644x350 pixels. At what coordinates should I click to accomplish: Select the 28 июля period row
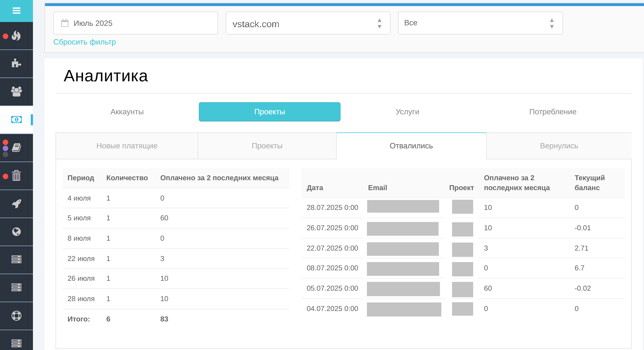tap(176, 299)
